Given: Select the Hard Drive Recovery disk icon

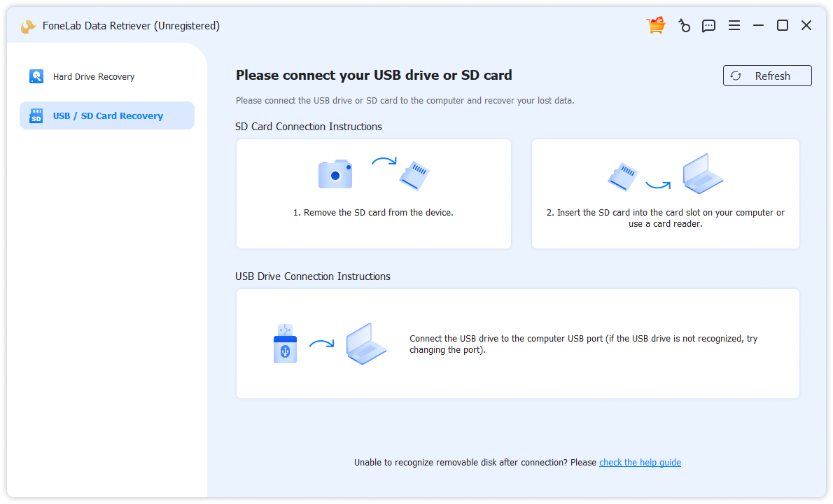Looking at the screenshot, I should (36, 76).
